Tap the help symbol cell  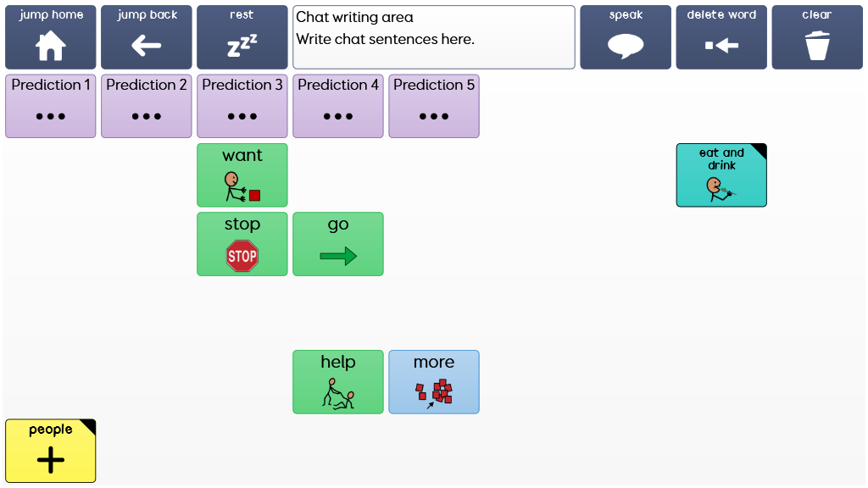pyautogui.click(x=337, y=382)
